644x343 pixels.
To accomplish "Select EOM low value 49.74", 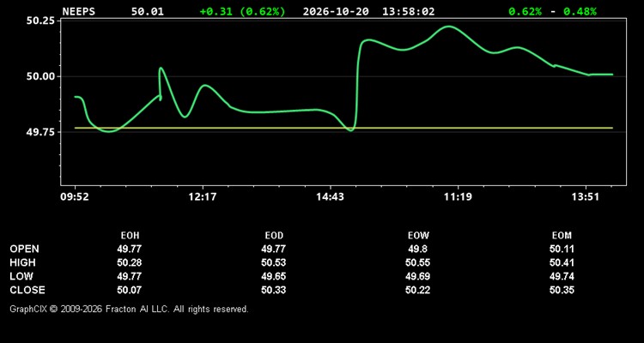I will [x=562, y=276].
